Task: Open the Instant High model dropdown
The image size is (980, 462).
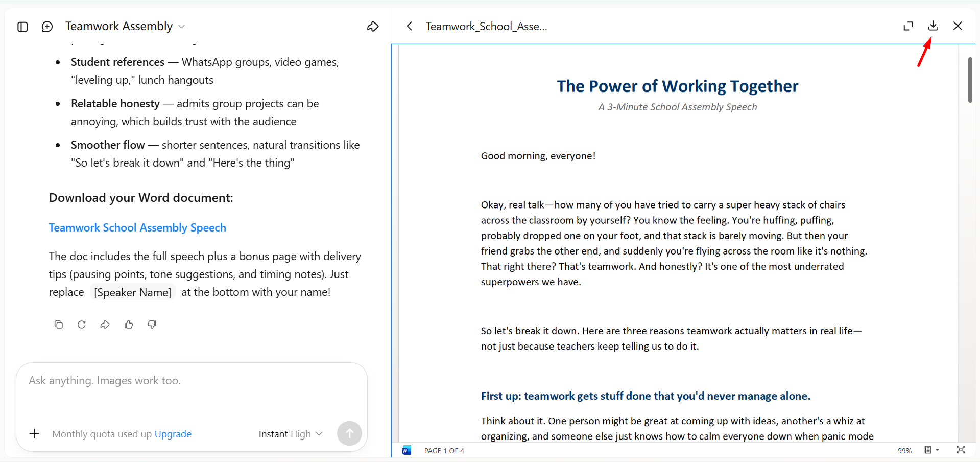Action: [291, 434]
